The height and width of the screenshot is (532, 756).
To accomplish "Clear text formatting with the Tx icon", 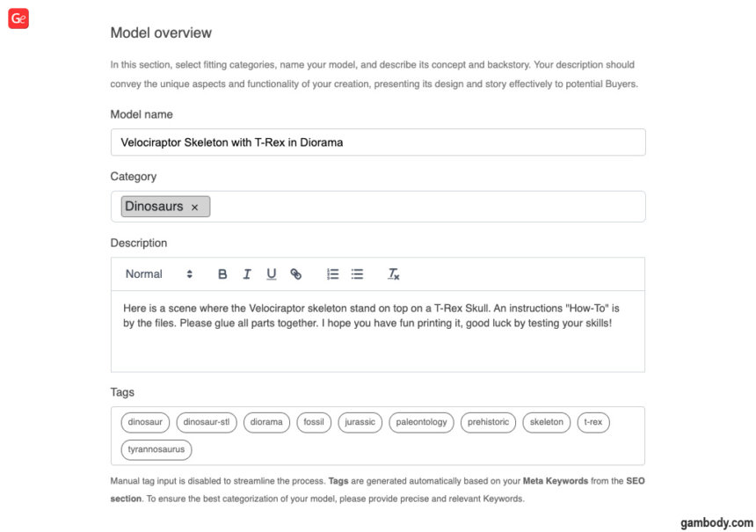I will pos(393,273).
